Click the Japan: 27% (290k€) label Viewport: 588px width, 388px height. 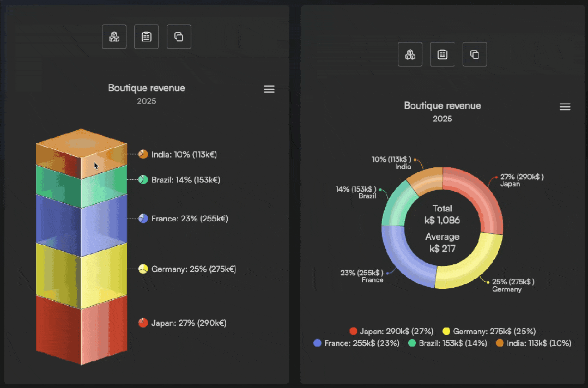[189, 323]
